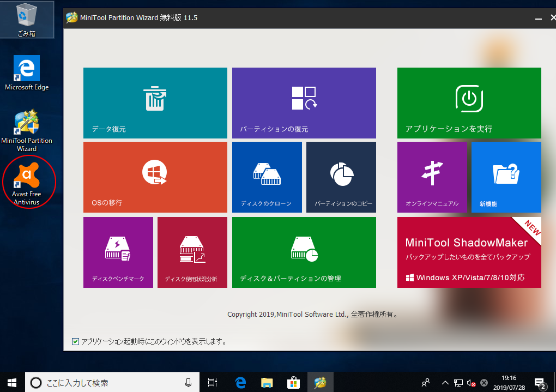Screen dimensions: 556x392
Task: Start the ディスクベンチマーク tile
Action: [x=118, y=252]
